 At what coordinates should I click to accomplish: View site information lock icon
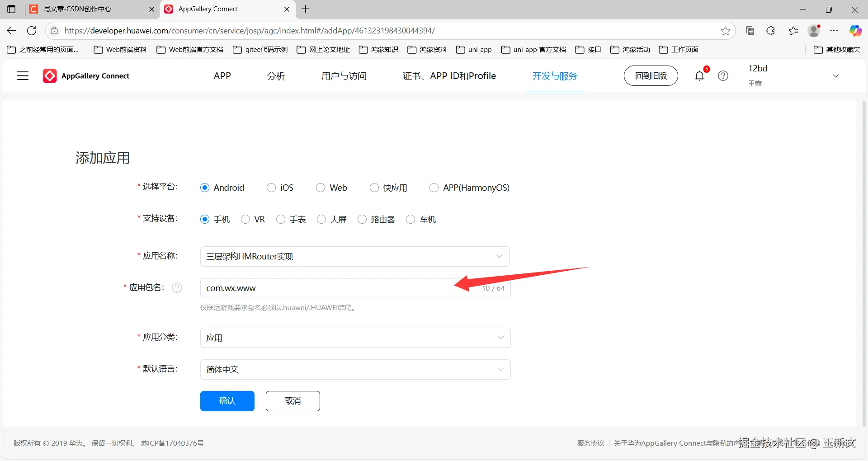point(54,31)
